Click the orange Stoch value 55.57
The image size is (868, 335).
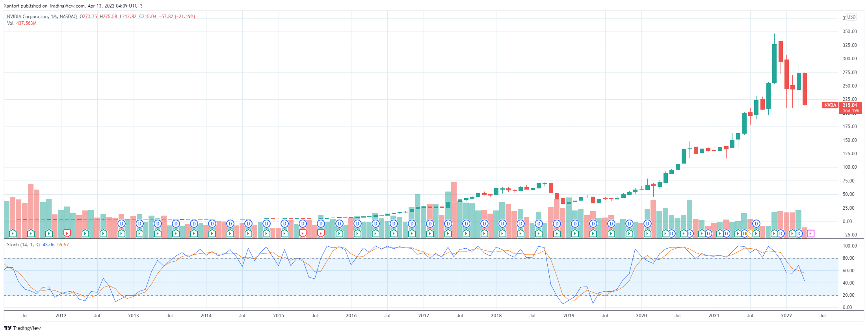coord(63,245)
